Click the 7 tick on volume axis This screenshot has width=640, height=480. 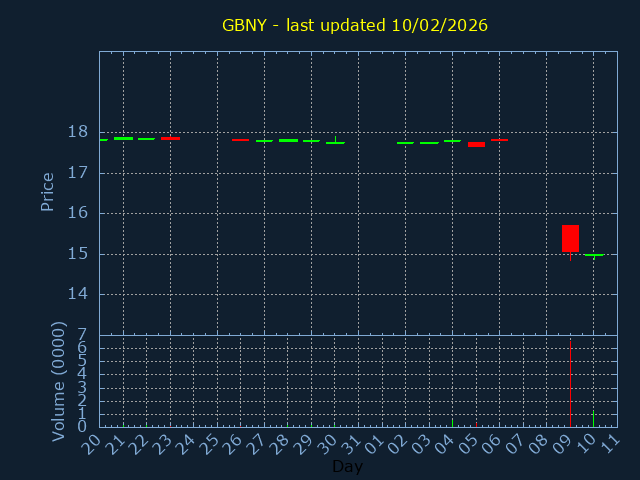83,335
